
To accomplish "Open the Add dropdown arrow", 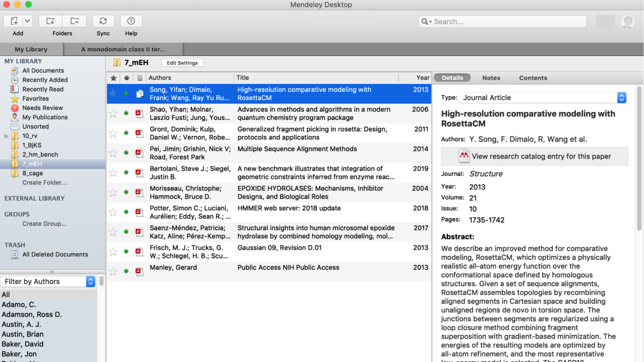I will (28, 21).
